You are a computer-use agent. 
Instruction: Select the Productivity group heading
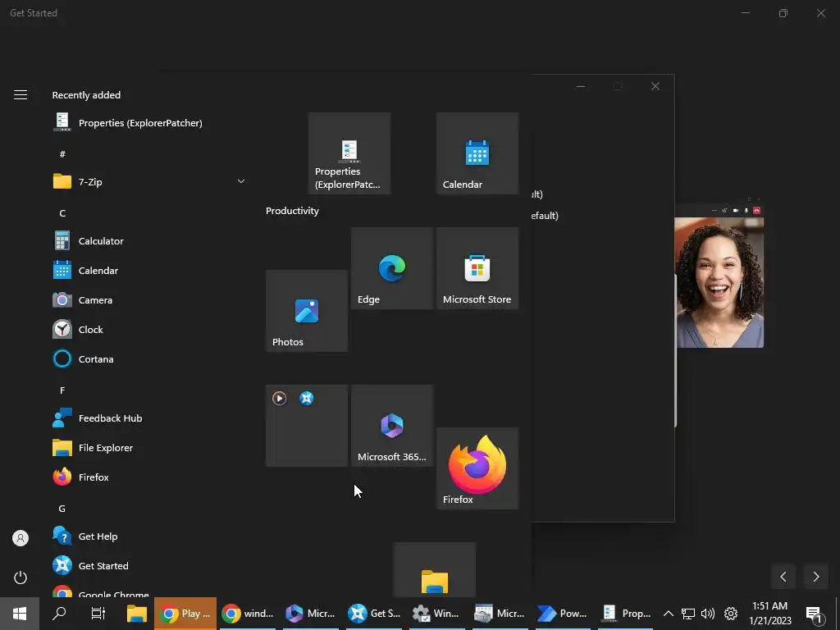click(292, 211)
